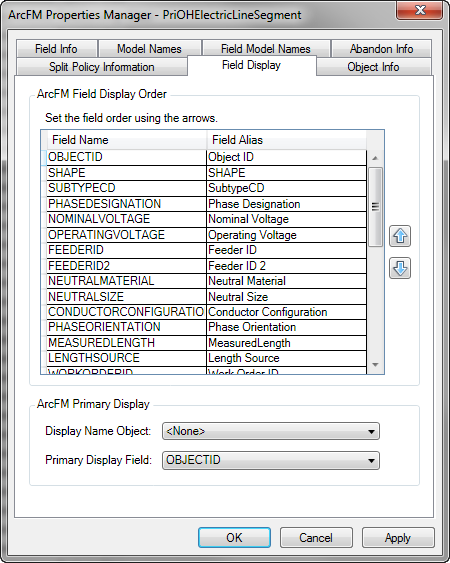Select Field Model Names tab

pyautogui.click(x=266, y=49)
